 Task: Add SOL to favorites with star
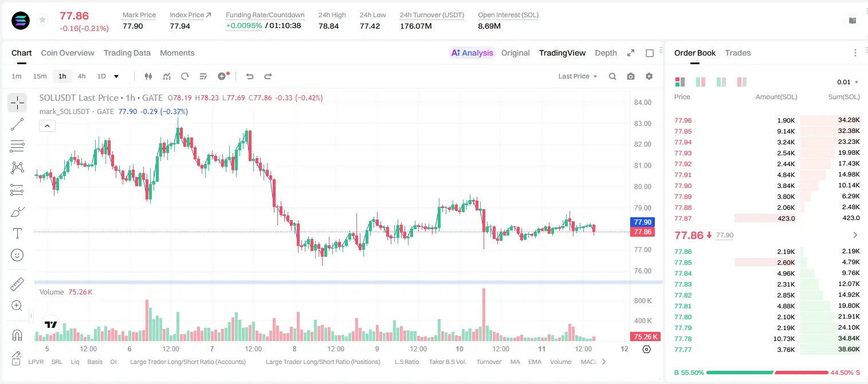pyautogui.click(x=42, y=20)
